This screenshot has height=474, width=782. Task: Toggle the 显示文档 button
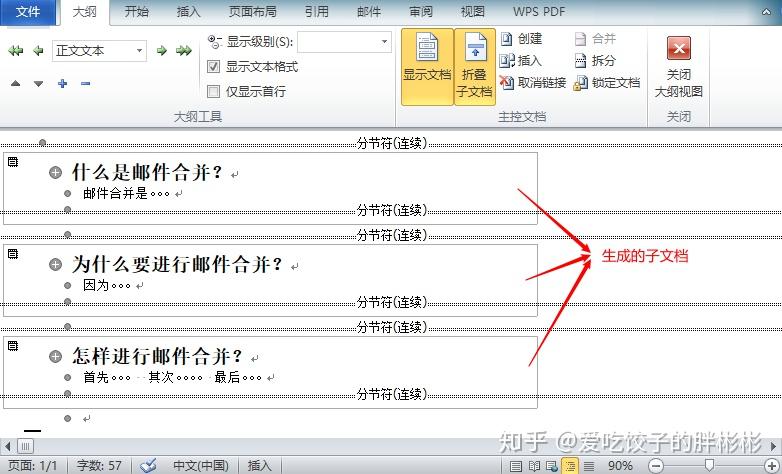point(427,66)
